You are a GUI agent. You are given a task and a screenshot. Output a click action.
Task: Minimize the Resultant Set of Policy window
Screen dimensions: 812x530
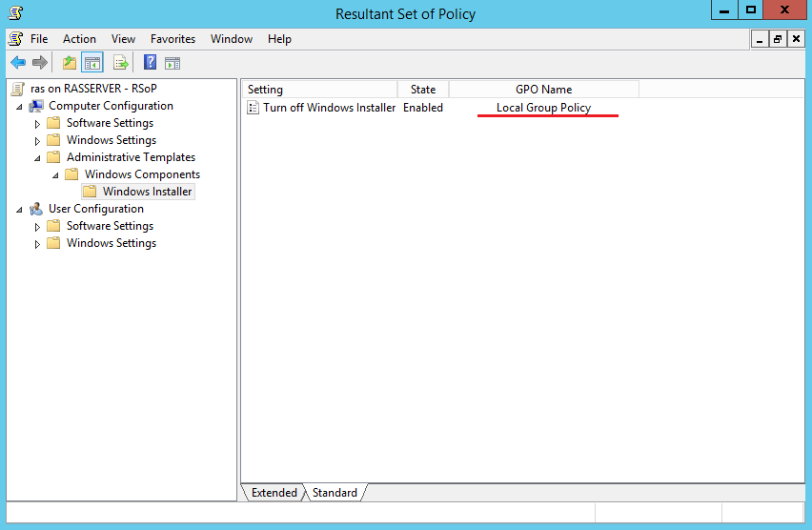point(724,10)
